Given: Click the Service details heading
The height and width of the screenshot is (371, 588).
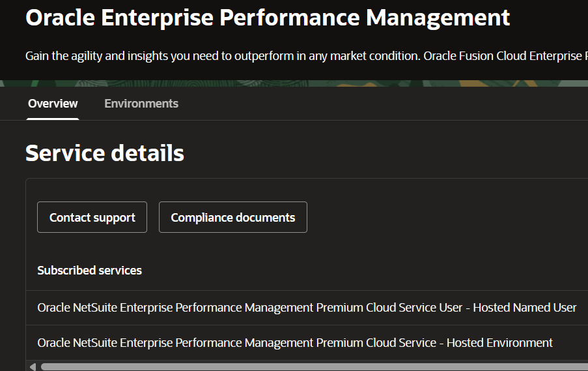Looking at the screenshot, I should (x=105, y=153).
